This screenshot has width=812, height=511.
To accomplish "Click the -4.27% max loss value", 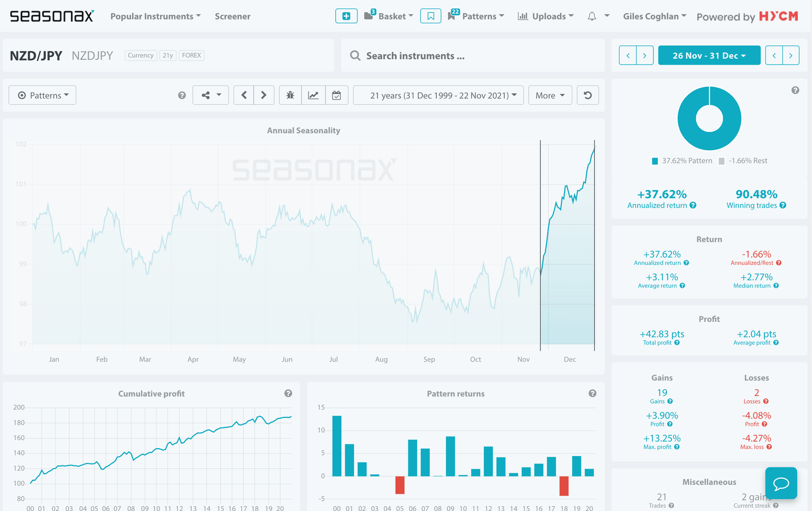I will (x=756, y=438).
